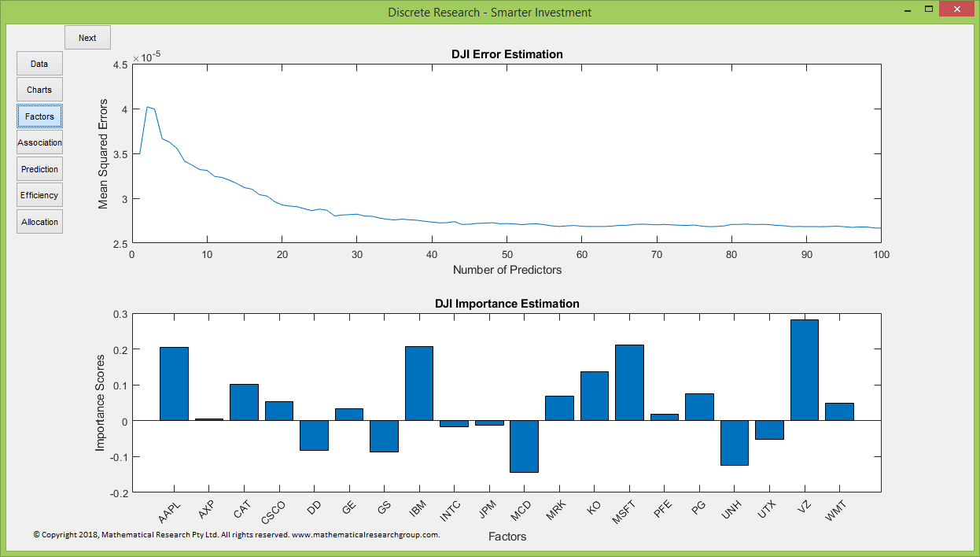Click the peak of the error curve
This screenshot has width=980, height=557.
click(147, 107)
